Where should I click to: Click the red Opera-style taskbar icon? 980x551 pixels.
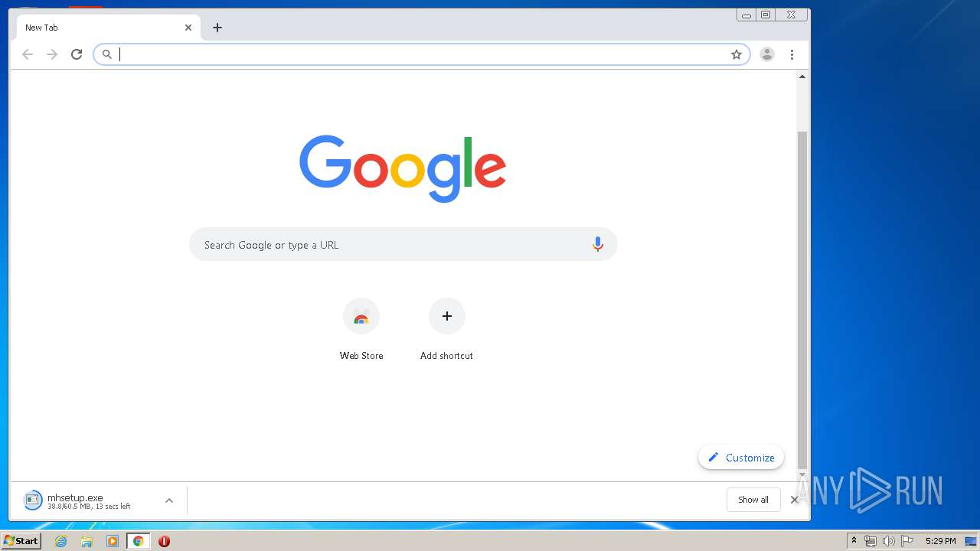pyautogui.click(x=164, y=541)
